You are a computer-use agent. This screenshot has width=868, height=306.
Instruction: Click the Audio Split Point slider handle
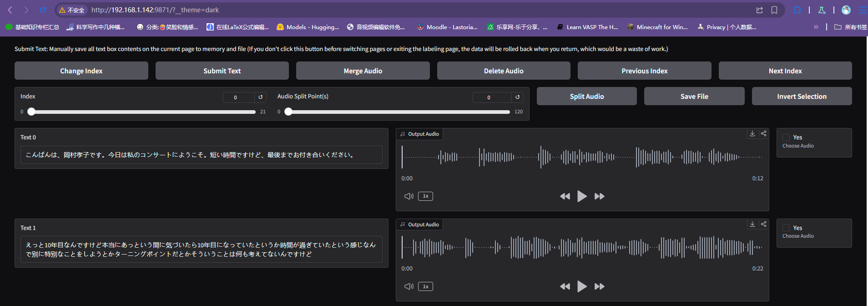288,112
